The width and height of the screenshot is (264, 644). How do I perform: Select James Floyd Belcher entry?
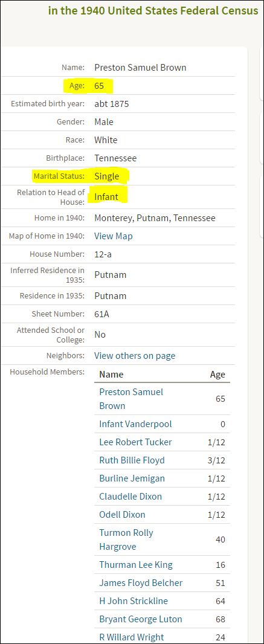[141, 583]
